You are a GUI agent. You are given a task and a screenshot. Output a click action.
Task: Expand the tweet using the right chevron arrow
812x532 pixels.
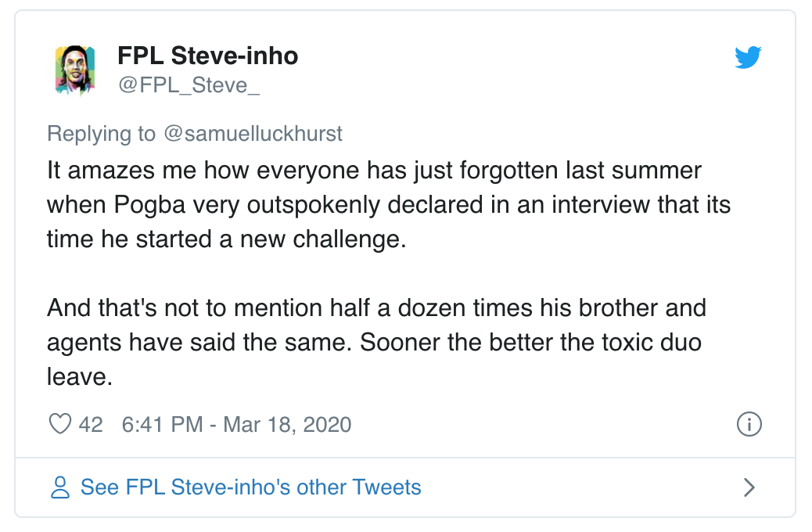tap(749, 487)
